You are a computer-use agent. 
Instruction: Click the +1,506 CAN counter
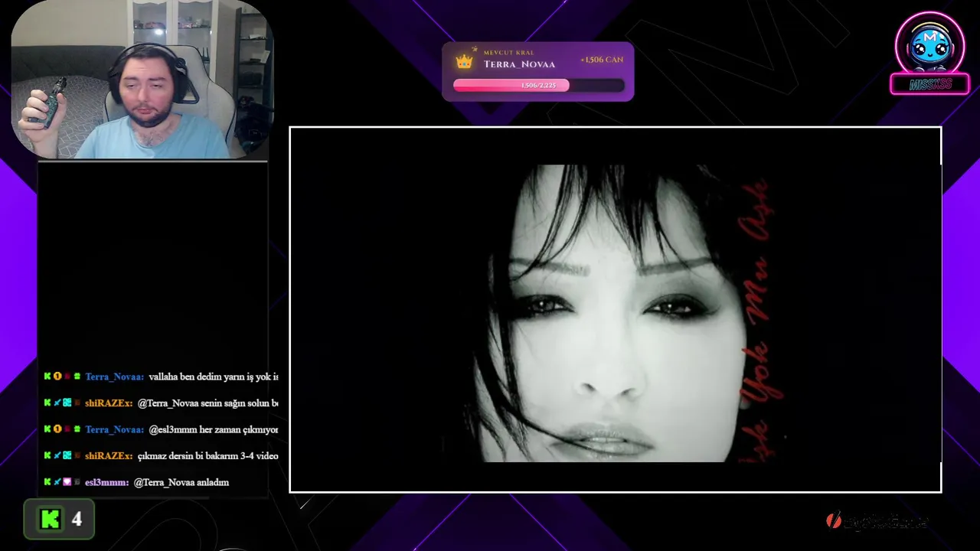pyautogui.click(x=602, y=60)
